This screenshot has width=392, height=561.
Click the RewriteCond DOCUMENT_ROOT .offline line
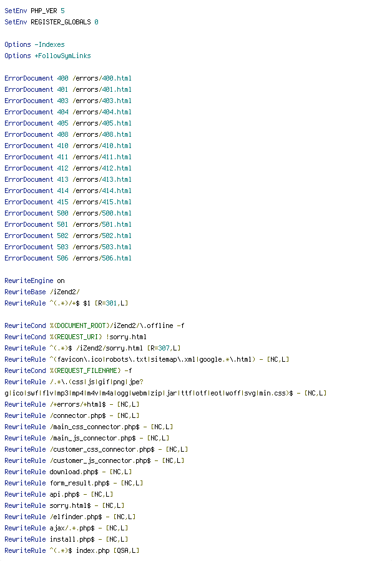tap(95, 326)
